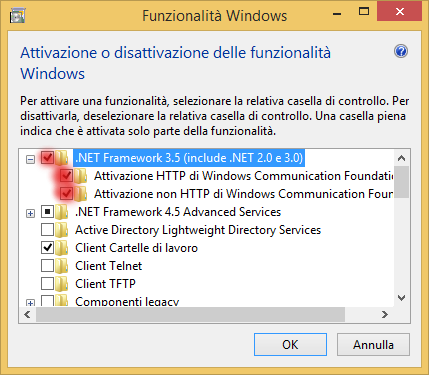The image size is (429, 375).
Task: Select Active Directory Lightweight Directory Services label
Action: [x=198, y=230]
